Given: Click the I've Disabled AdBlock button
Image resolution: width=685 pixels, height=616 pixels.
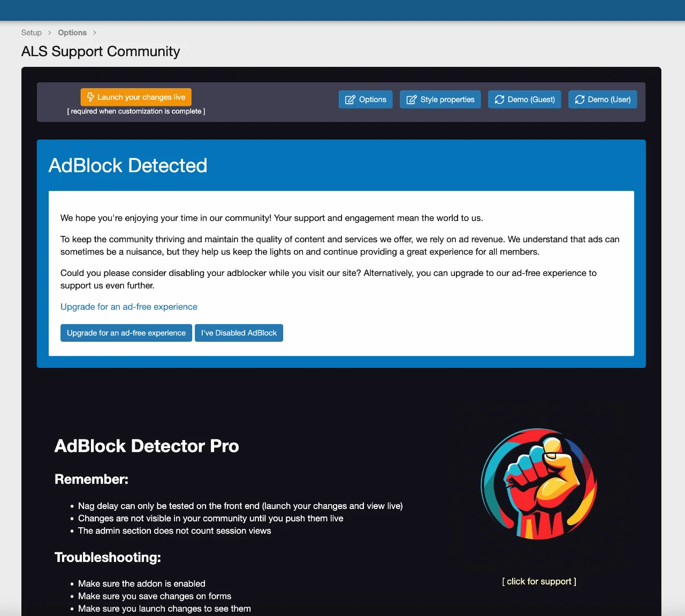Looking at the screenshot, I should [x=239, y=333].
